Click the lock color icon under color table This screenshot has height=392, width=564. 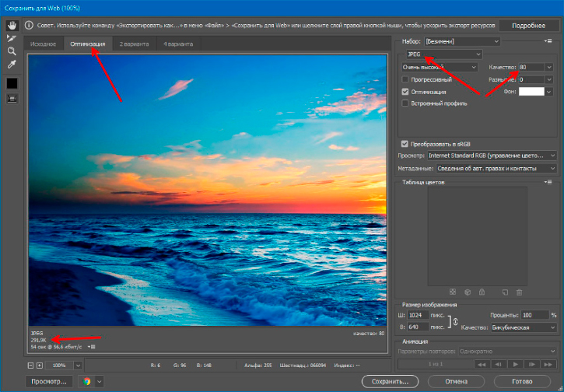click(482, 292)
